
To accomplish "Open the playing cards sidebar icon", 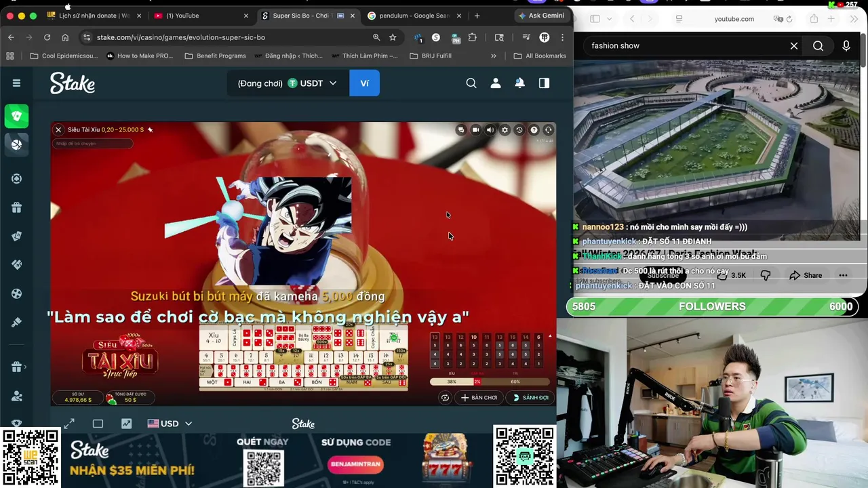I will tap(17, 236).
